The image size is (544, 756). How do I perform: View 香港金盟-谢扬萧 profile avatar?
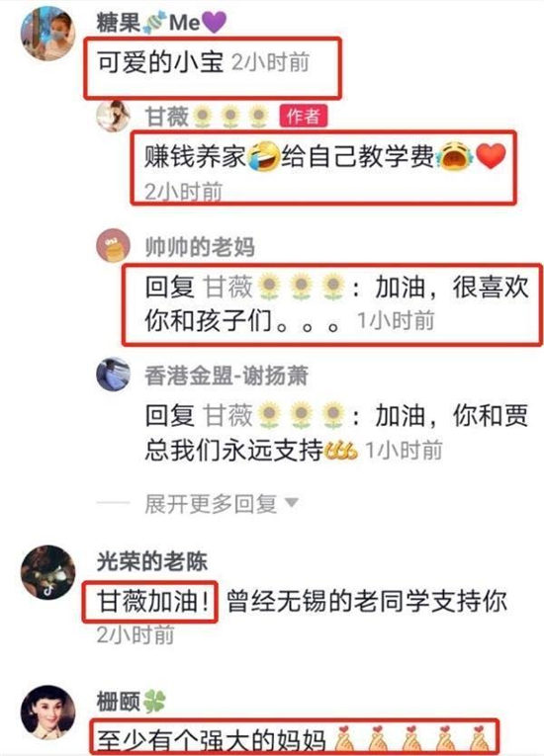[x=113, y=375]
